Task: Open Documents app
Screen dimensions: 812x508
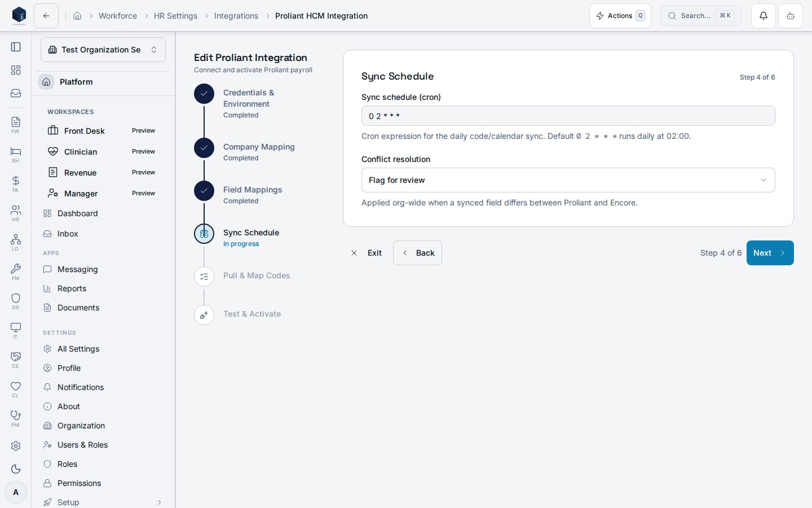Action: pyautogui.click(x=103, y=308)
